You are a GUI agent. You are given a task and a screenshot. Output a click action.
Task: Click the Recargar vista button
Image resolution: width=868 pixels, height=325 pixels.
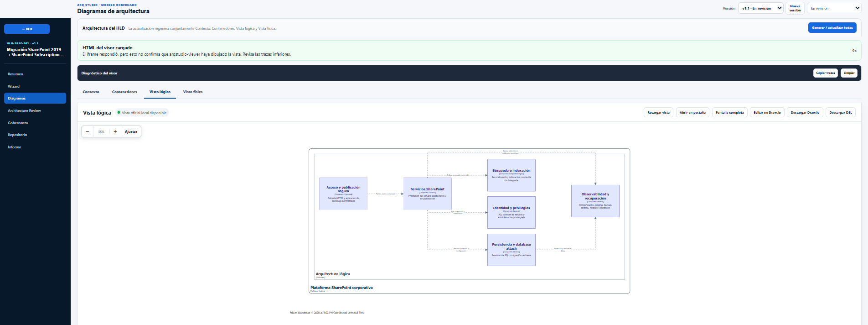tap(659, 112)
